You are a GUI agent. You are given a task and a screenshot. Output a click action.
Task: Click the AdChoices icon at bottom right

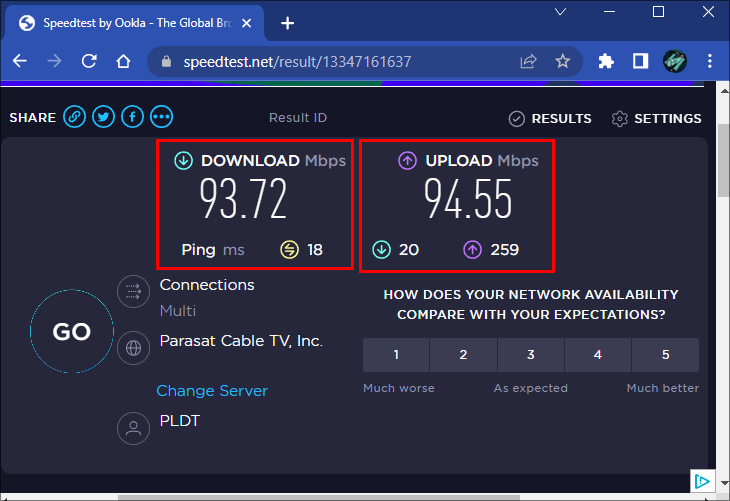[x=702, y=481]
